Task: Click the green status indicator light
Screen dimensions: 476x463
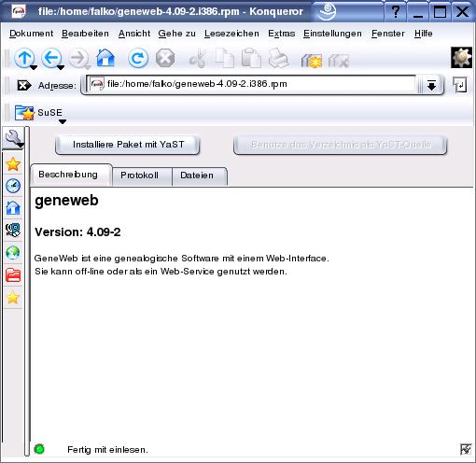Action: click(39, 449)
